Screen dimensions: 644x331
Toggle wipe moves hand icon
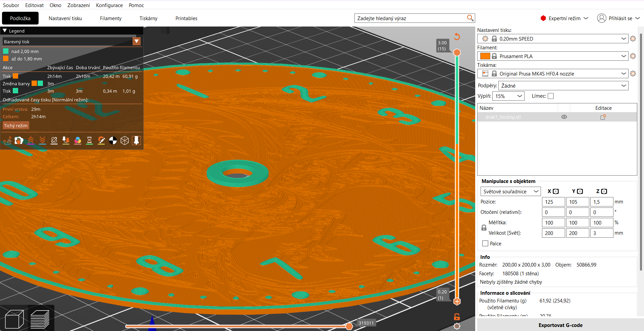click(19, 141)
